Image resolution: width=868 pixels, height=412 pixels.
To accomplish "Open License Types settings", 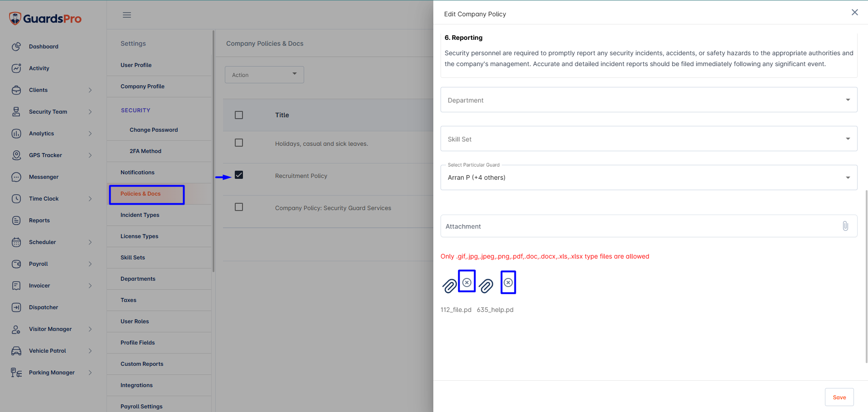I will tap(159, 236).
